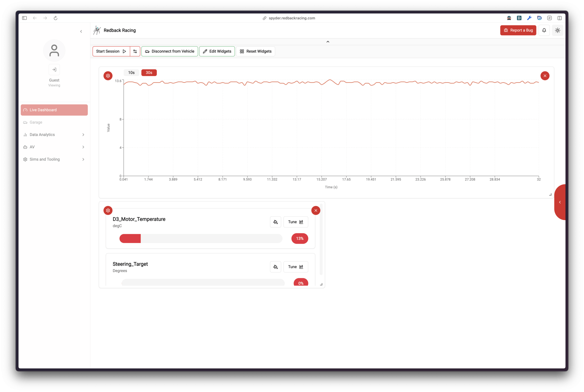Open Live Dashboard in sidebar
The image size is (584, 392).
pos(54,110)
